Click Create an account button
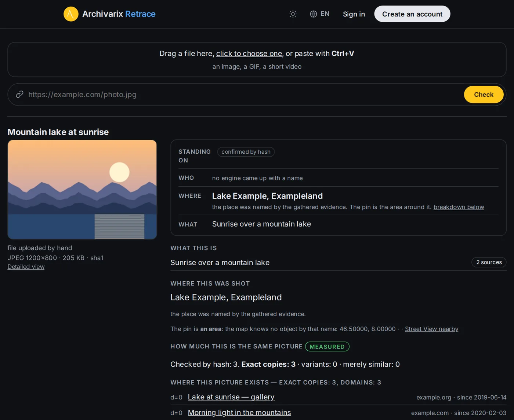The width and height of the screenshot is (514, 420). pyautogui.click(x=412, y=14)
